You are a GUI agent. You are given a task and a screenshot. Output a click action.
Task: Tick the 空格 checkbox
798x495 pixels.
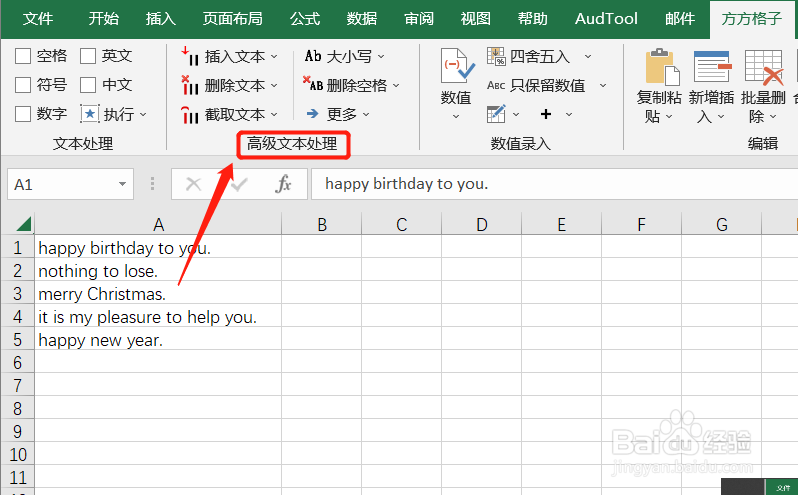coord(23,56)
